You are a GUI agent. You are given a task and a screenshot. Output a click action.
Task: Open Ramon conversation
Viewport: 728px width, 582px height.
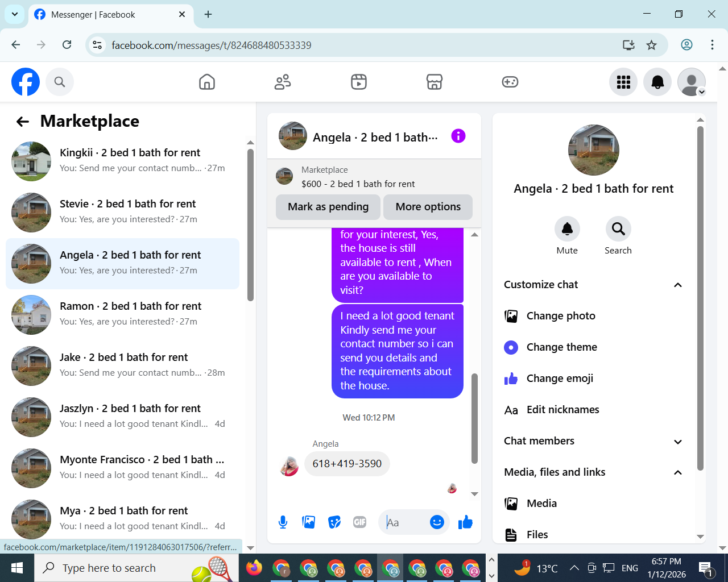pos(122,315)
